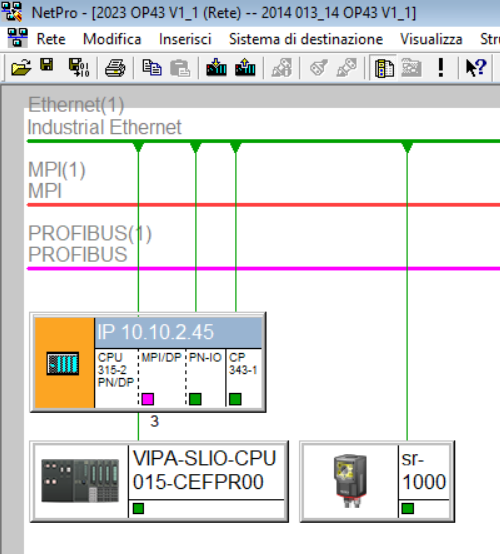Open the Sistema di destinazione menu
The width and height of the screenshot is (500, 554).
(x=306, y=39)
